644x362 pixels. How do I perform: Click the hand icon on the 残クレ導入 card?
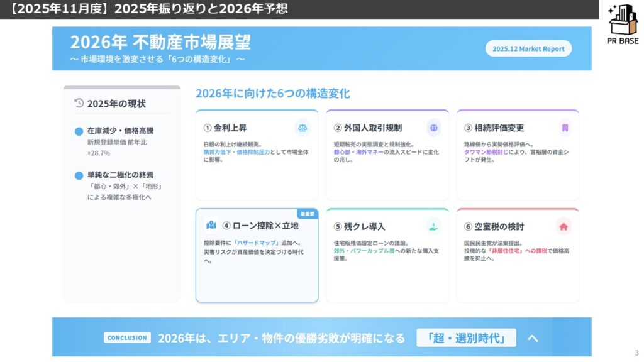[433, 226]
